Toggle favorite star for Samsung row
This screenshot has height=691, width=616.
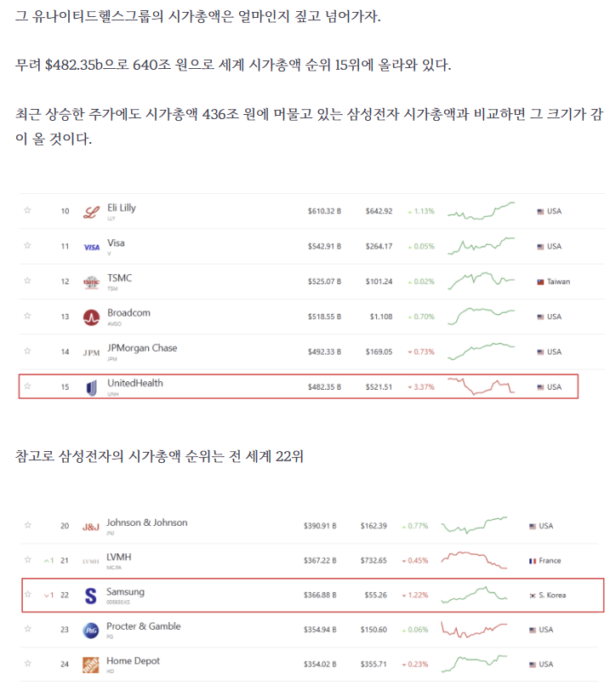point(28,594)
